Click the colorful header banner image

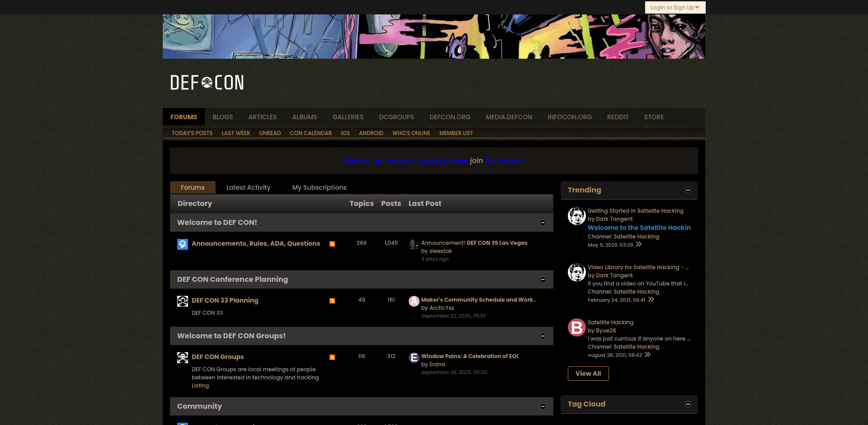click(434, 37)
